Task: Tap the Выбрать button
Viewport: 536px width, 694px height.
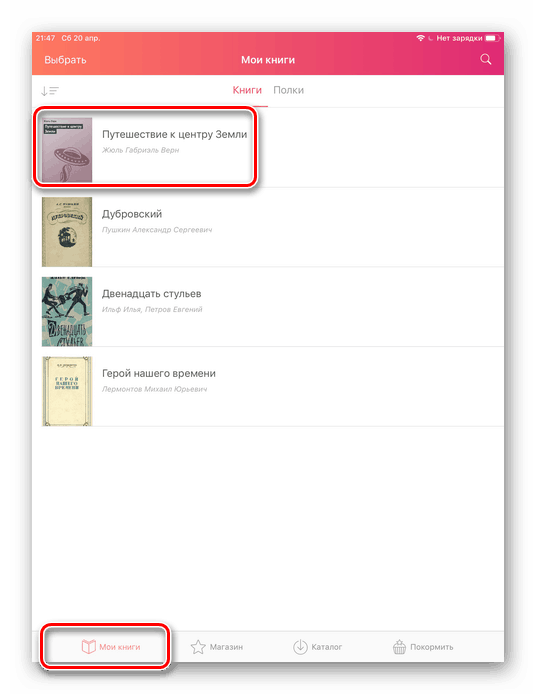Action: tap(65, 60)
